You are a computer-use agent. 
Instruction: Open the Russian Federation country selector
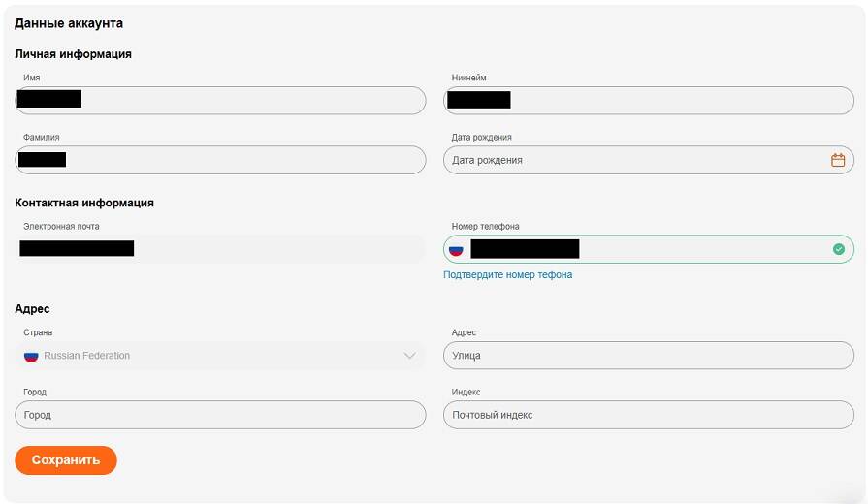(220, 356)
